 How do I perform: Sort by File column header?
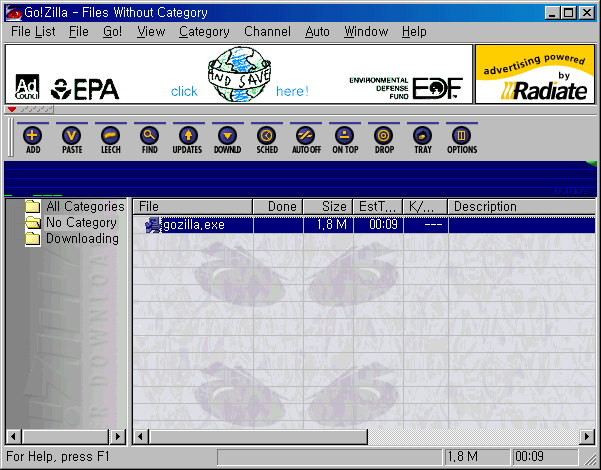pos(193,207)
